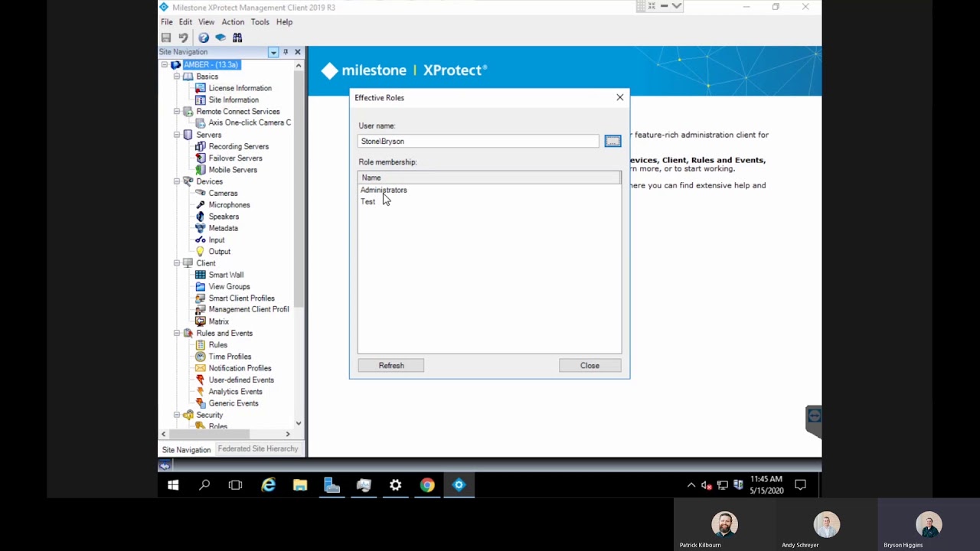Open File Explorer from the taskbar

click(300, 485)
